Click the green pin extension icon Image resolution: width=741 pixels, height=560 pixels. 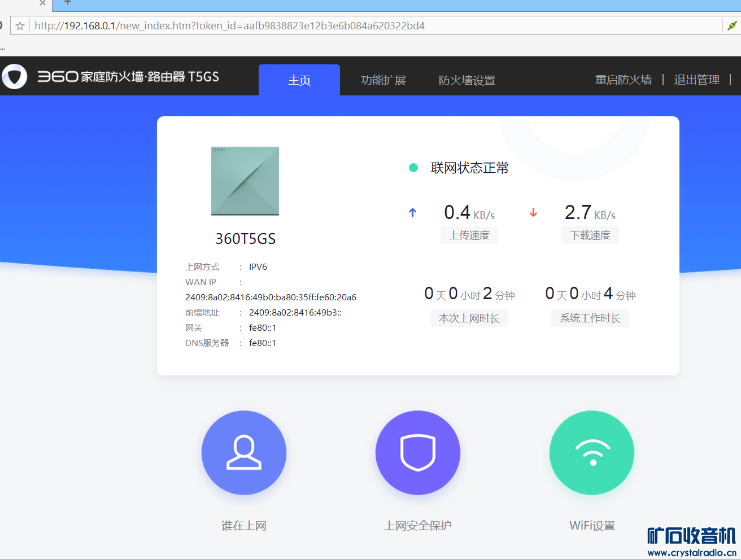click(732, 26)
